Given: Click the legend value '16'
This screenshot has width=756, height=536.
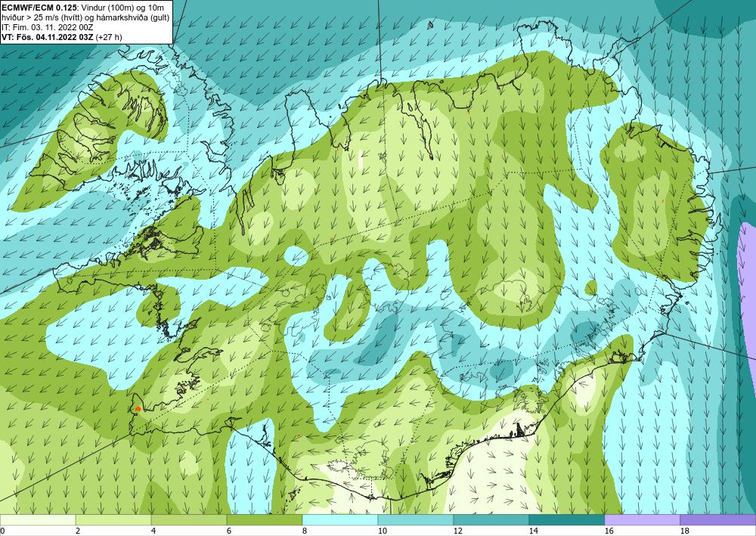Looking at the screenshot, I should coord(609,531).
